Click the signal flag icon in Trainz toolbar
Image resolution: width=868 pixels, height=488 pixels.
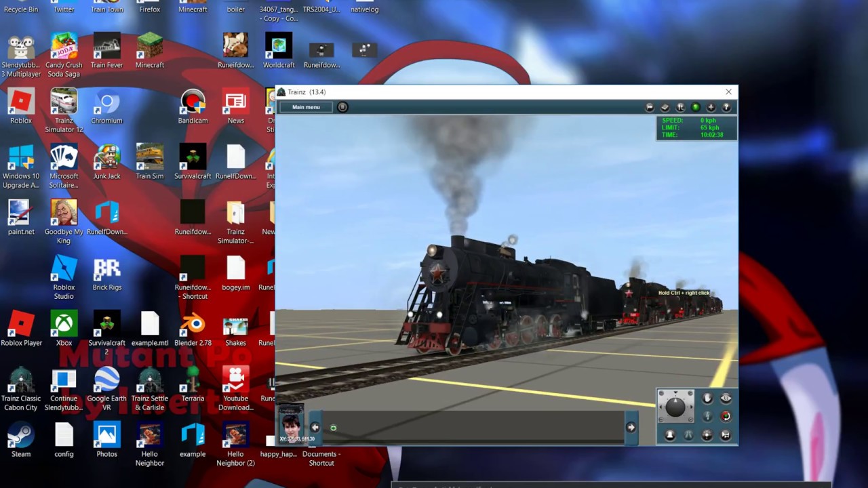click(650, 107)
